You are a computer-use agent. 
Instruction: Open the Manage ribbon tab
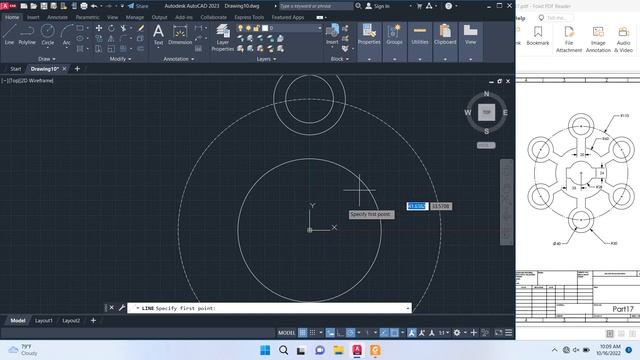[134, 17]
